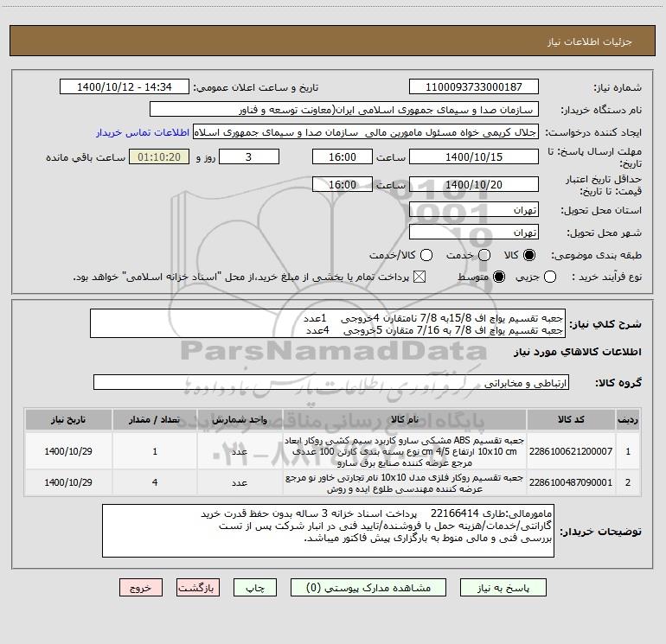This screenshot has width=666, height=644.
Task: Click the بازگشت back button
Action: pos(198,588)
